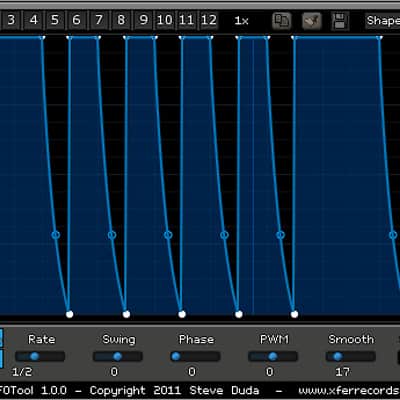
Task: Click the Swing slider knob
Action: point(117,356)
